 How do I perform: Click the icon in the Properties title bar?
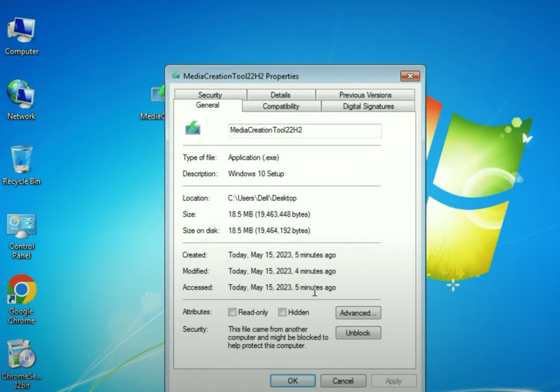click(x=176, y=76)
